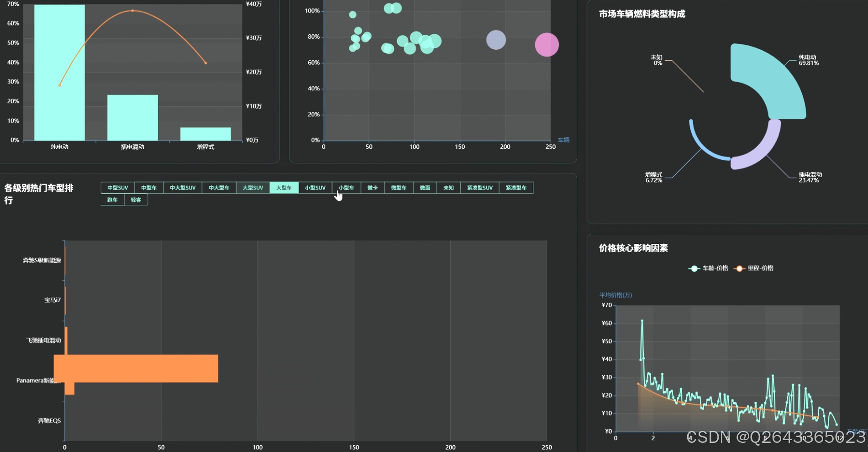Select the 中型车 category tab

[149, 188]
